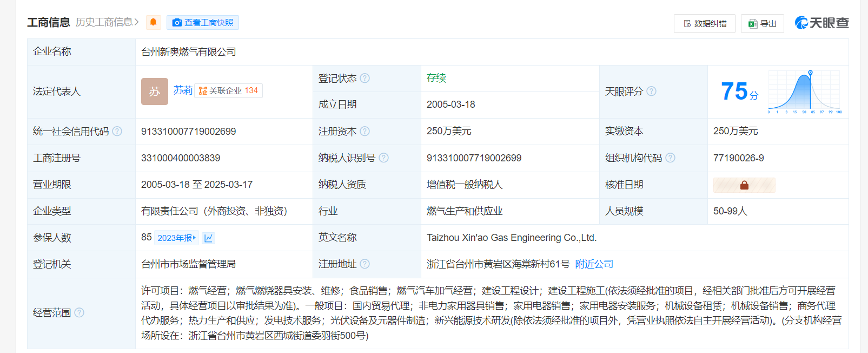Expand the 2023年报 dropdown tag
This screenshot has height=353, width=868.
[x=177, y=238]
